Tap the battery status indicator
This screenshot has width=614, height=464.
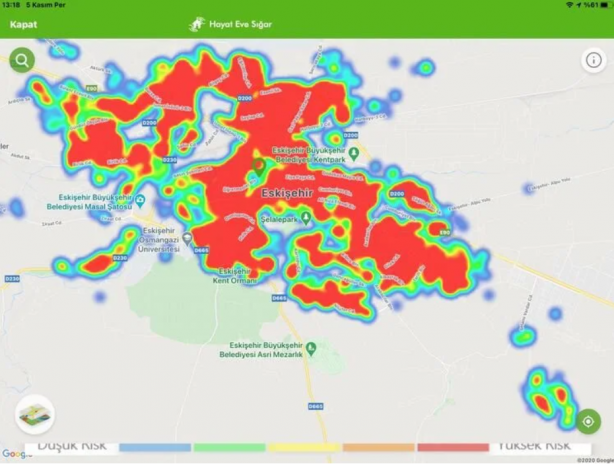[606, 5]
